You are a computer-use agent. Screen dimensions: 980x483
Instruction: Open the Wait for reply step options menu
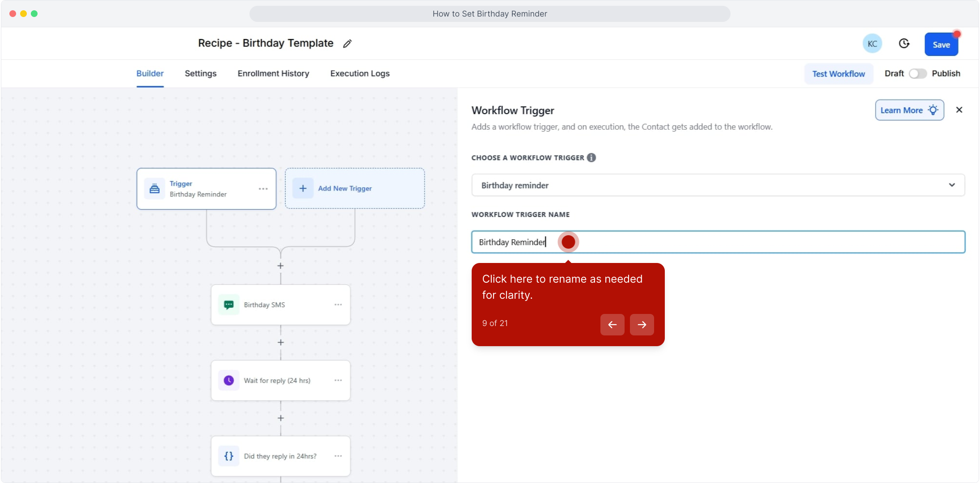(x=338, y=381)
